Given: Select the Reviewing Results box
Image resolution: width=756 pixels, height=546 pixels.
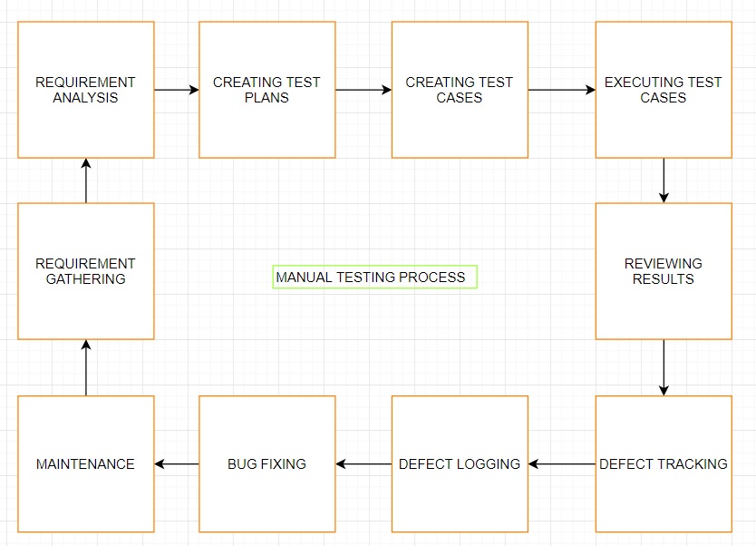Looking at the screenshot, I should pos(664,271).
